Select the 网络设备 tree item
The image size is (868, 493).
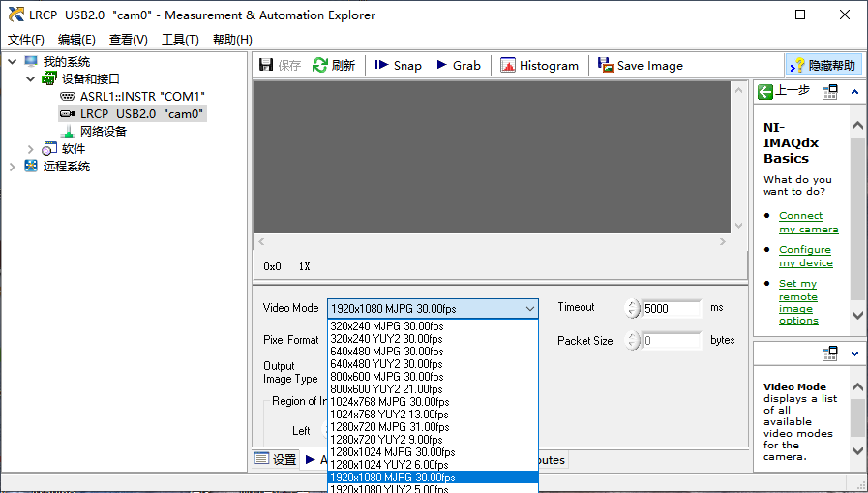tap(104, 132)
